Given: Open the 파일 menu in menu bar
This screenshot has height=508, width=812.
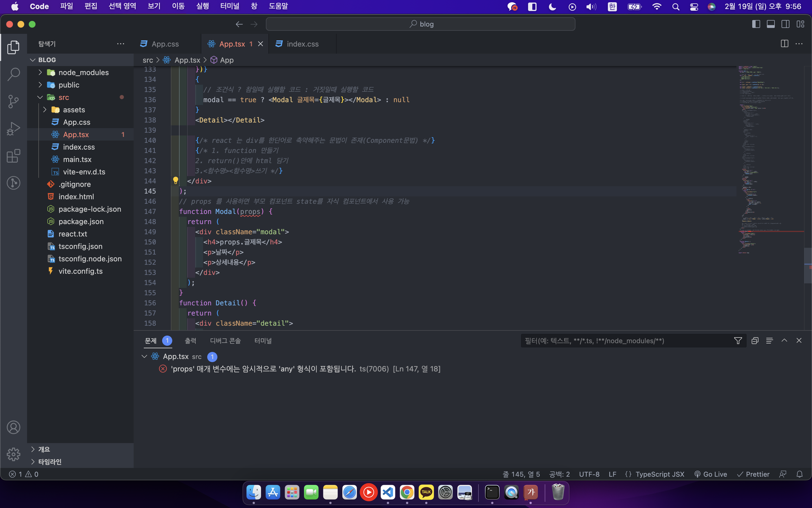Looking at the screenshot, I should pyautogui.click(x=67, y=6).
